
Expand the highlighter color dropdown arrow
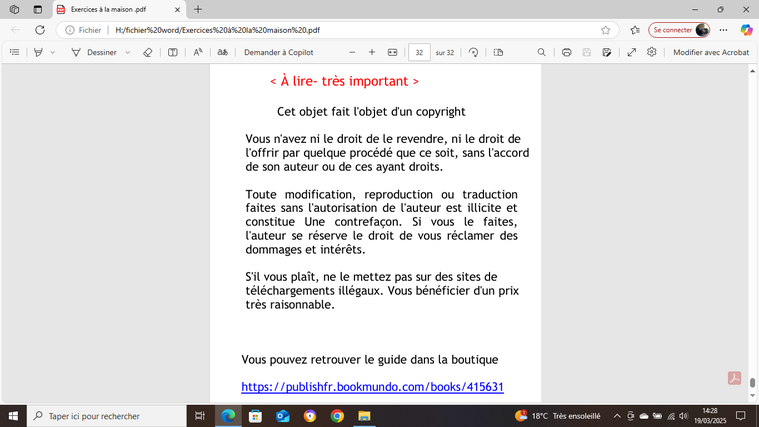coord(53,52)
